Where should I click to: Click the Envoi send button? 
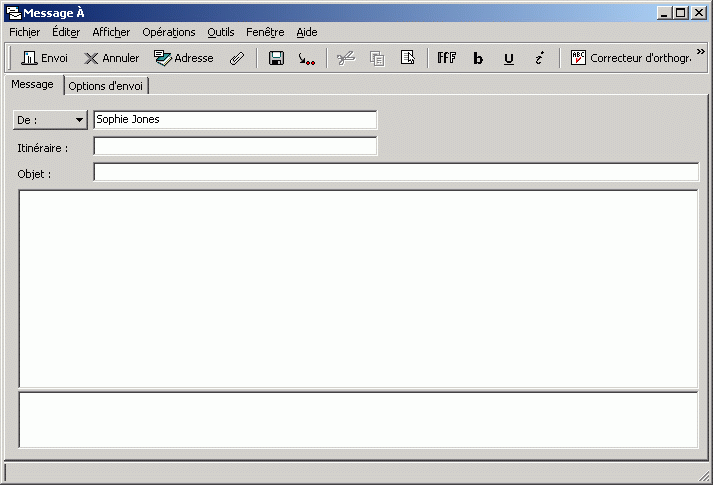[45, 58]
